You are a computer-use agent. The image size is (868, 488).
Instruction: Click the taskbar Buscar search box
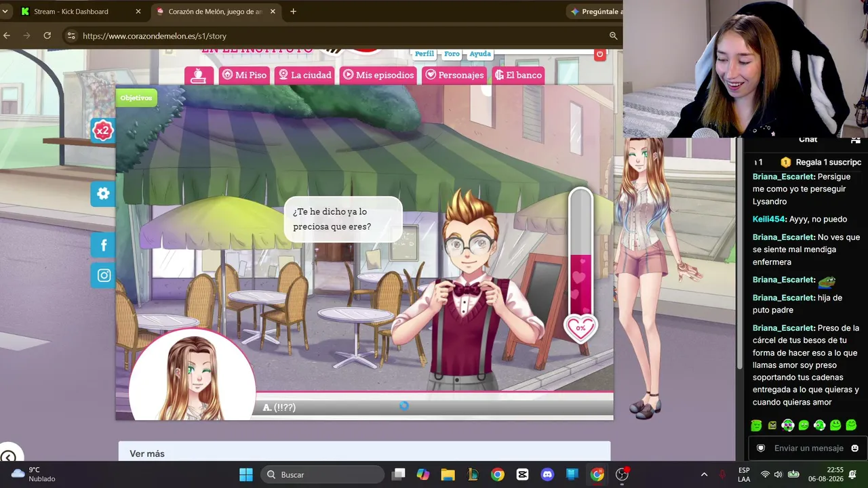(322, 474)
